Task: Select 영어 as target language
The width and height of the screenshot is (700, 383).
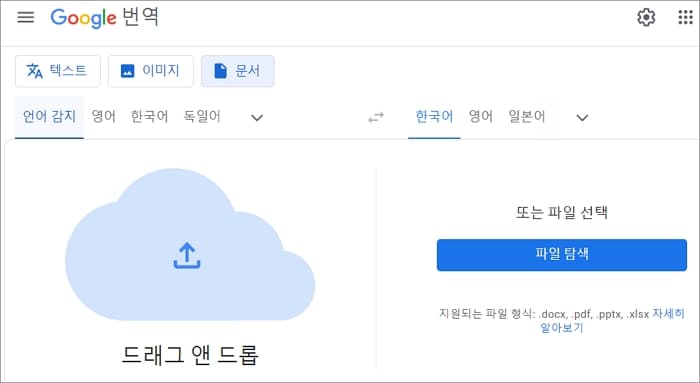Action: tap(480, 117)
